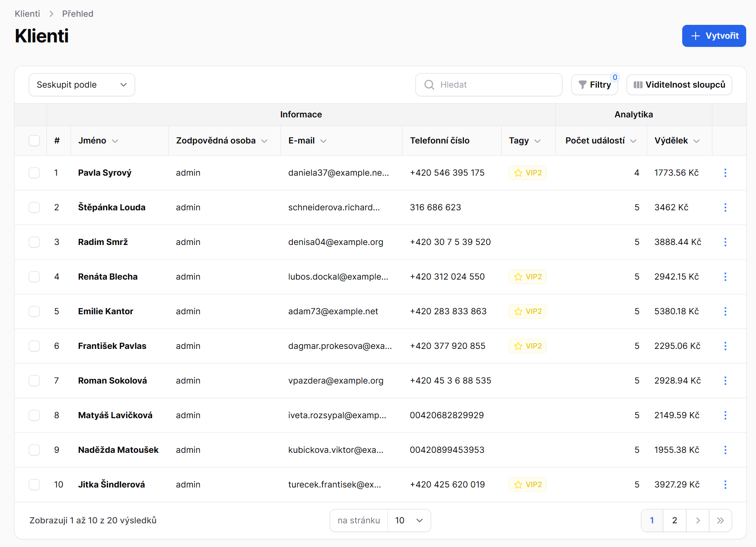Select checkbox for Jitka Šindlerová
This screenshot has width=756, height=547.
pos(34,485)
